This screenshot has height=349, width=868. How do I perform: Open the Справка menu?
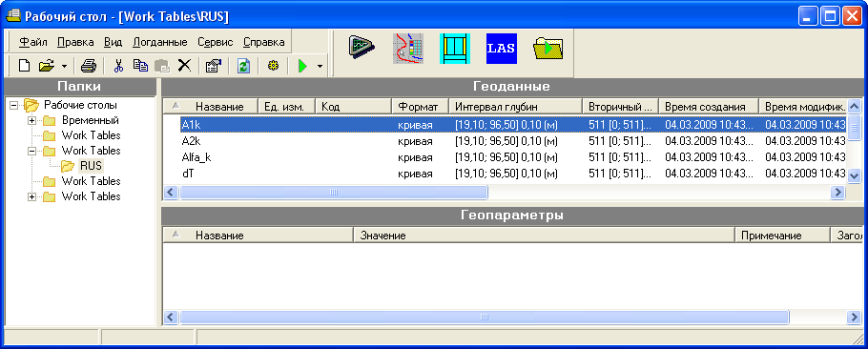pos(264,42)
